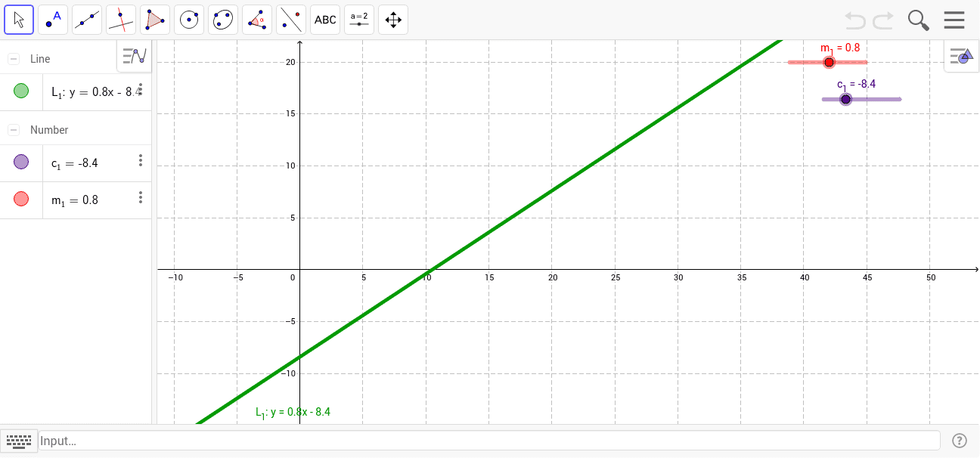Click the Undo arrow
The height and width of the screenshot is (458, 980).
[854, 20]
